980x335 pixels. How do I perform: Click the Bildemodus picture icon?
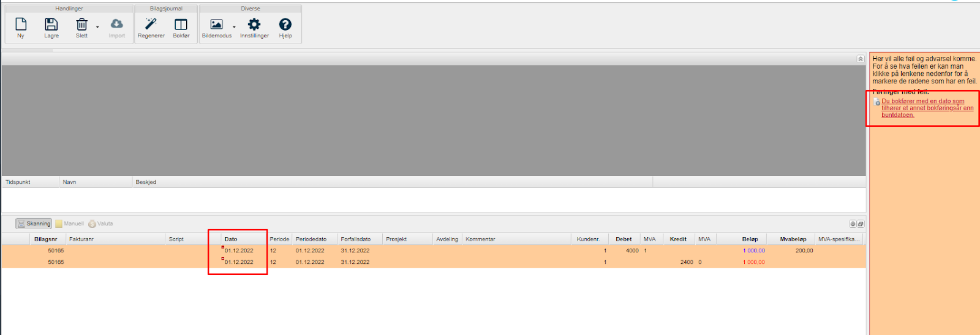(216, 25)
